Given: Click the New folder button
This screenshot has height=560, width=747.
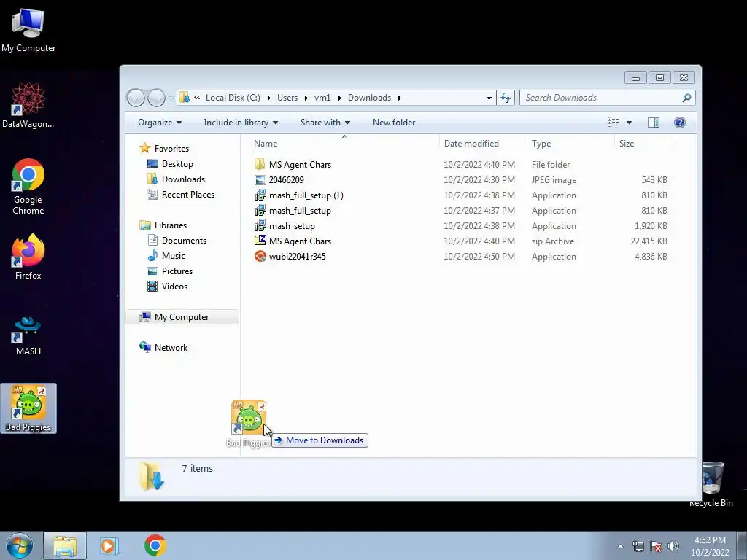Looking at the screenshot, I should click(x=394, y=122).
